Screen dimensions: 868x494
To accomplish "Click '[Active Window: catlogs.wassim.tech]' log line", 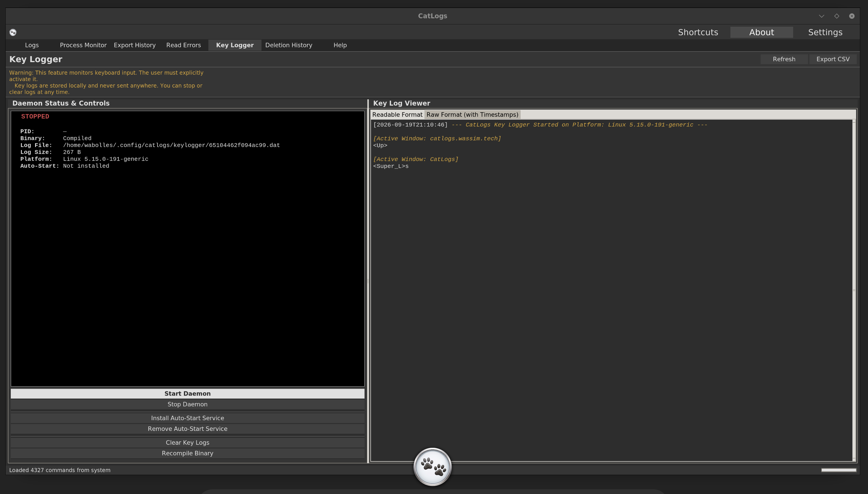I will [437, 138].
